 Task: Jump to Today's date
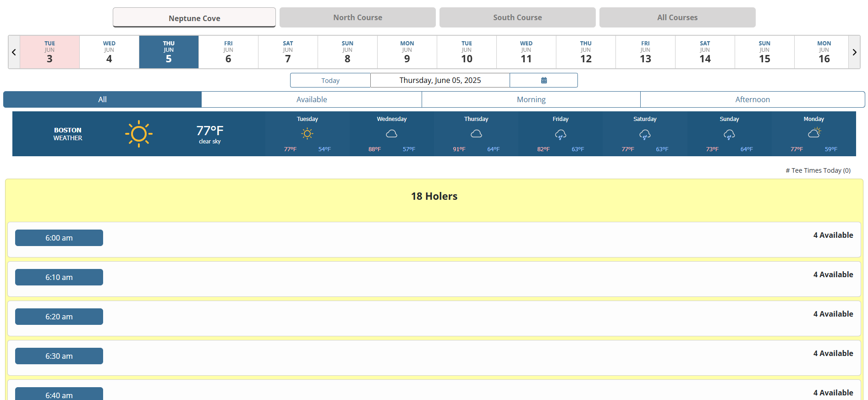tap(330, 80)
